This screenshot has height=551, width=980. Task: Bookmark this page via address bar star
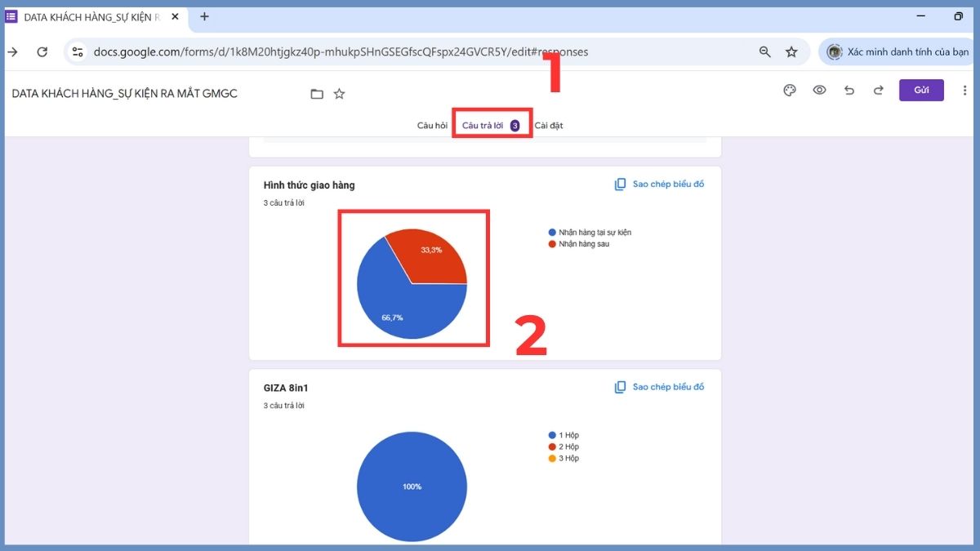[x=791, y=51]
